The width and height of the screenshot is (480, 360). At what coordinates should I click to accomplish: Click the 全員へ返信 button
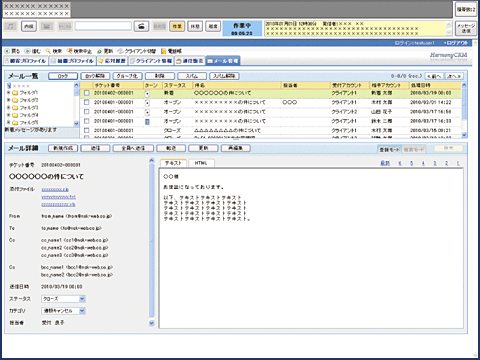click(133, 148)
